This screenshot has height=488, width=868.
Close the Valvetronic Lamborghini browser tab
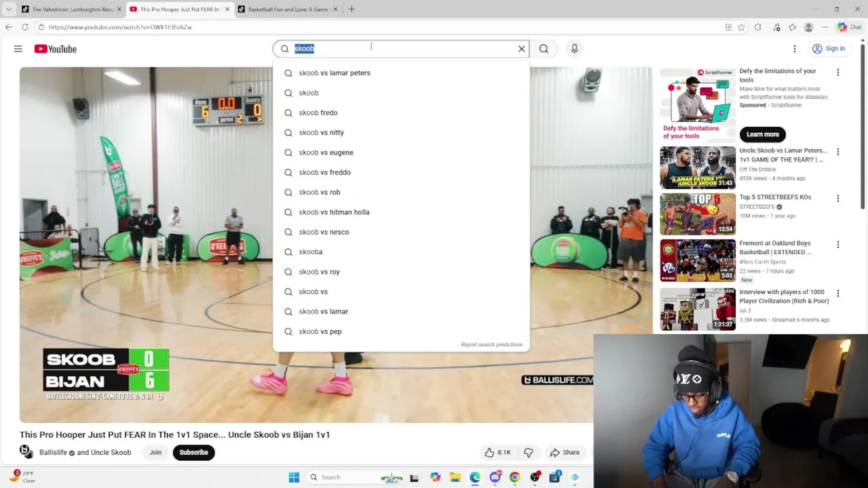click(x=119, y=9)
